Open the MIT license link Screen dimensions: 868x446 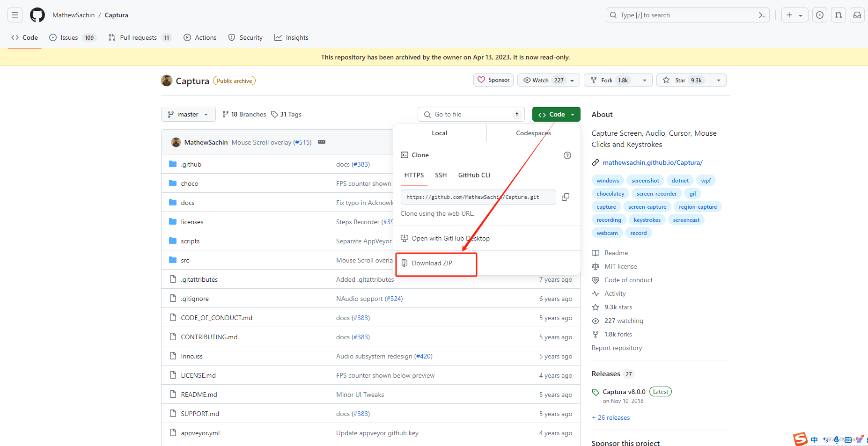(x=621, y=266)
